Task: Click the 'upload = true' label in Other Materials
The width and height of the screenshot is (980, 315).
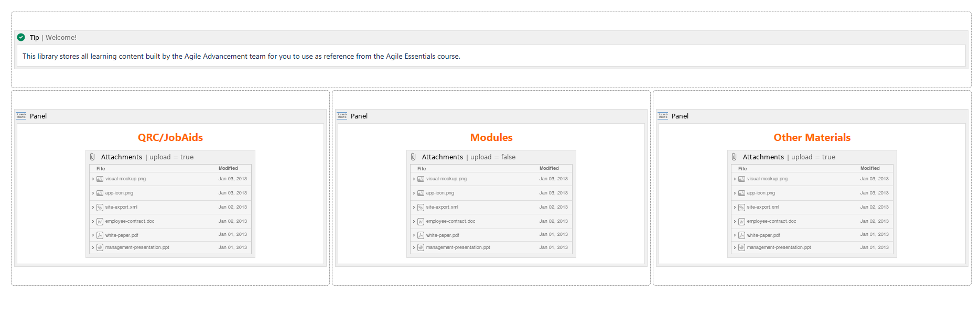Action: [x=813, y=157]
